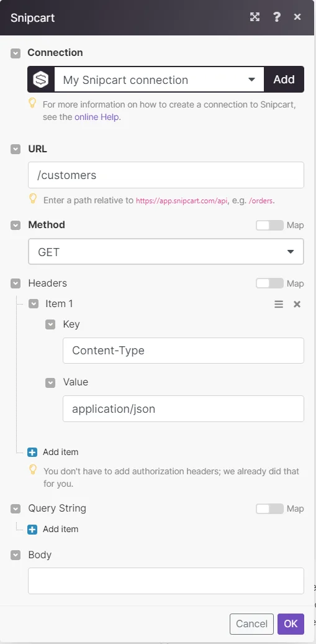Screen dimensions: 316x644
Task: Collapse the Connection section arrow
Action: (x=16, y=53)
